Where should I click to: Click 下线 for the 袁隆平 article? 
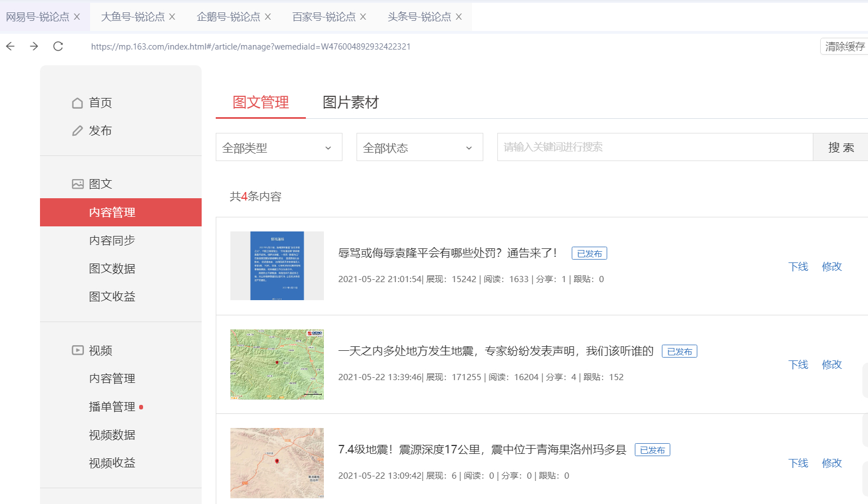[x=798, y=267]
